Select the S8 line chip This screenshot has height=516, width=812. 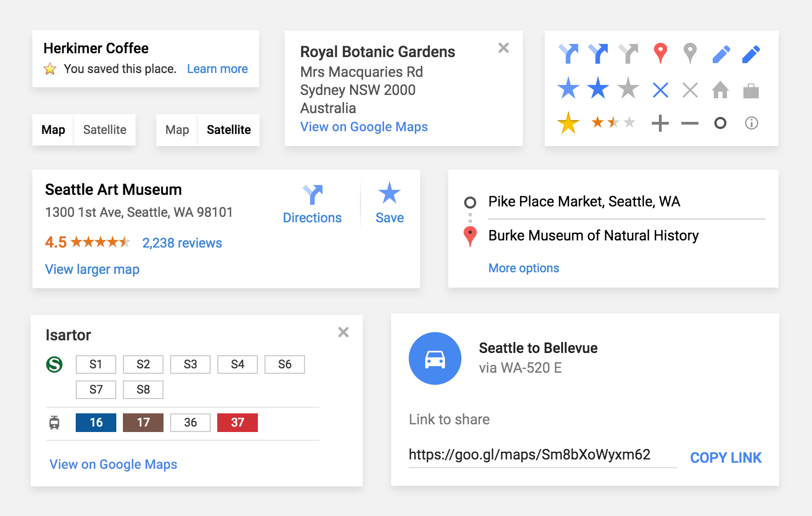(x=143, y=390)
